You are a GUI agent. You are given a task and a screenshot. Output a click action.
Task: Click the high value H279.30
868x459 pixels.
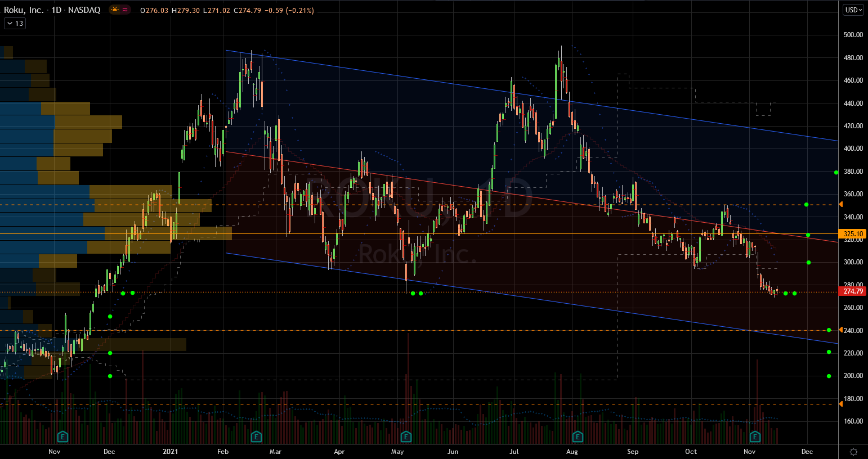pos(185,11)
